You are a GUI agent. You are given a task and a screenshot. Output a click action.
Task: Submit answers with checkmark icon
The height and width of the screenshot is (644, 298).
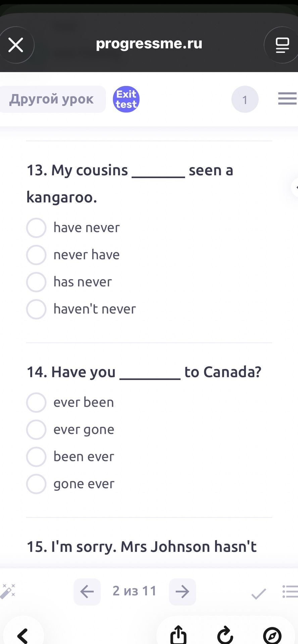(x=259, y=593)
